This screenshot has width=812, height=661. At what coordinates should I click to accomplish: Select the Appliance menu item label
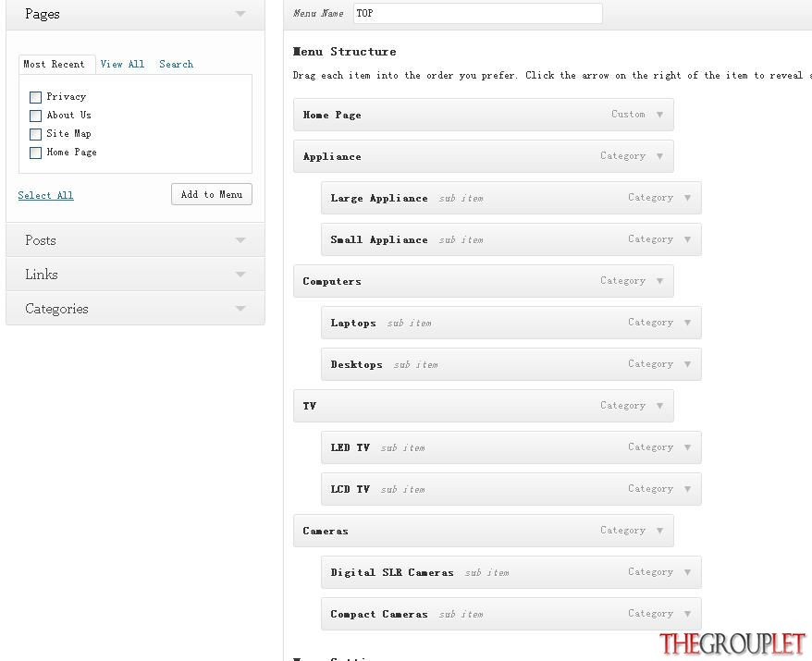[x=332, y=156]
